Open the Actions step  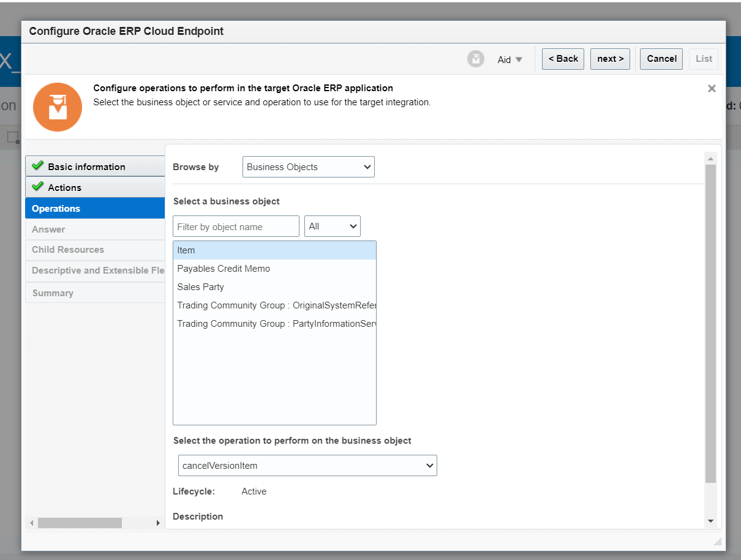[x=95, y=187]
